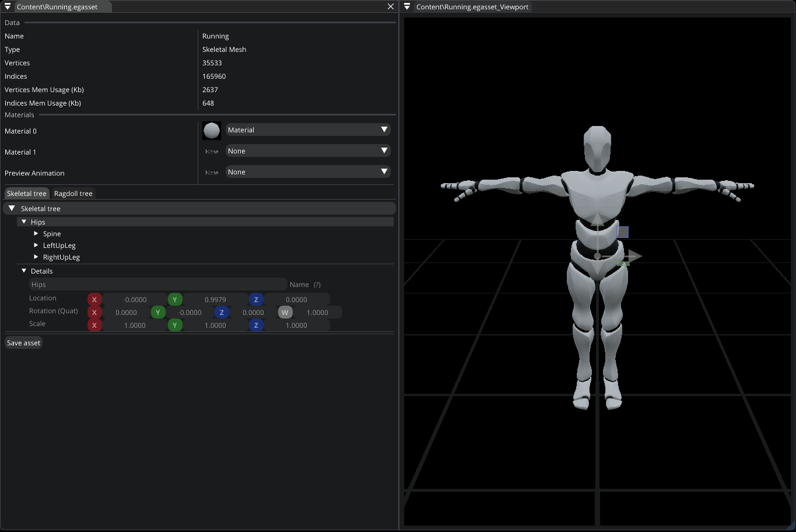This screenshot has width=796, height=532.
Task: Click the Rotation W value 1.0000
Action: 317,312
